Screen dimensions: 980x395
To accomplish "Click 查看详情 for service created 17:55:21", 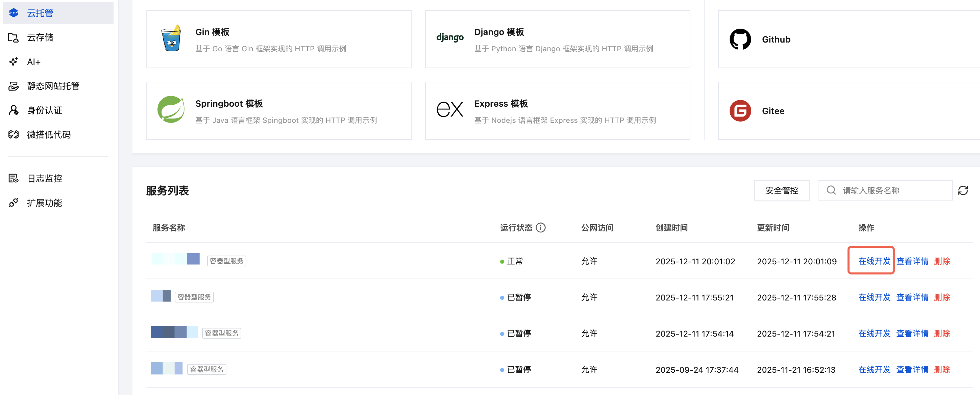I will (912, 297).
